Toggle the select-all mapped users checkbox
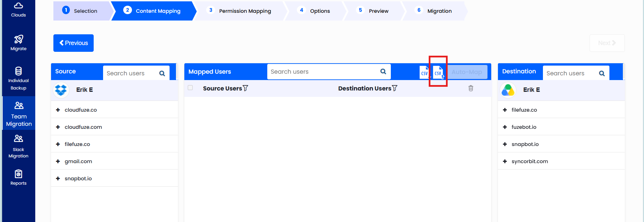This screenshot has height=222, width=644. point(190,88)
